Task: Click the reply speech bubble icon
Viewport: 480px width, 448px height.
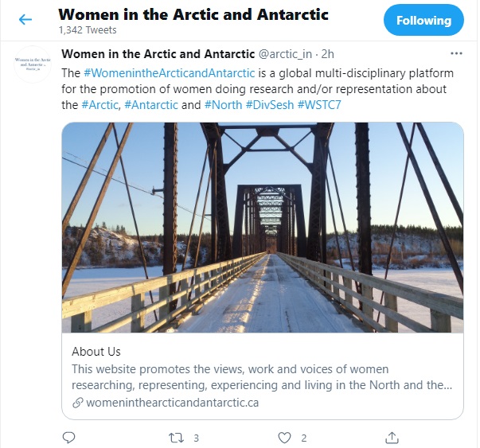Action: [69, 437]
